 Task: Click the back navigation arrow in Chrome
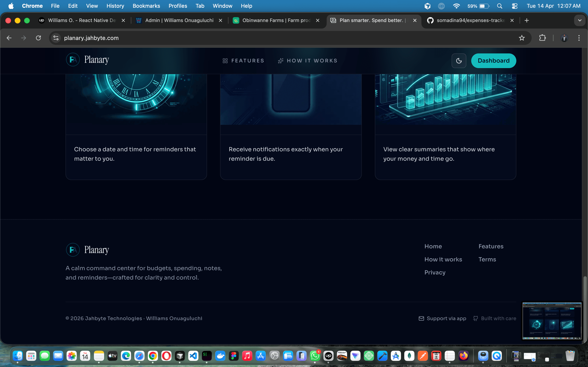(x=9, y=38)
